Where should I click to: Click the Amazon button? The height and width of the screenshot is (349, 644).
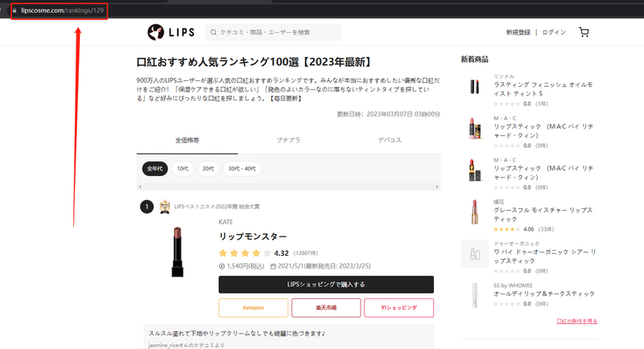click(x=253, y=307)
